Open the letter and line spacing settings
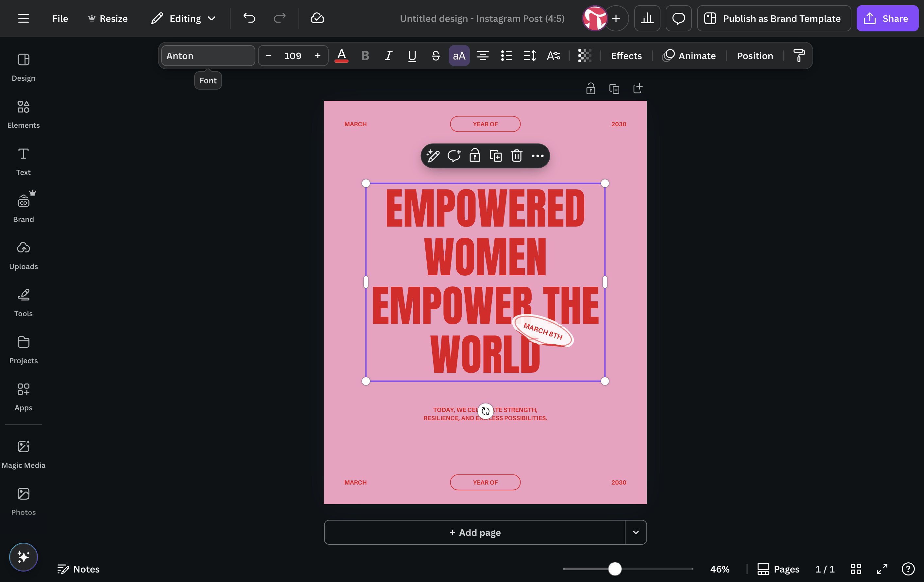 [530, 56]
